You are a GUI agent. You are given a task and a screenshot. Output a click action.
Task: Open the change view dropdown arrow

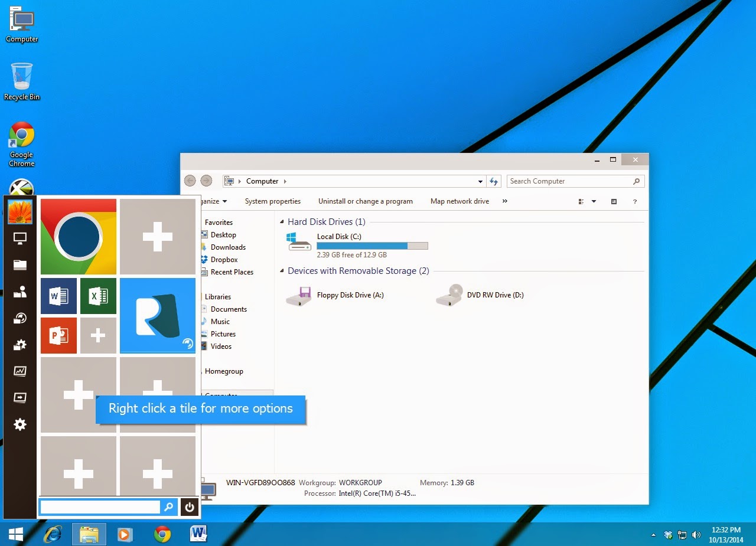pyautogui.click(x=594, y=201)
